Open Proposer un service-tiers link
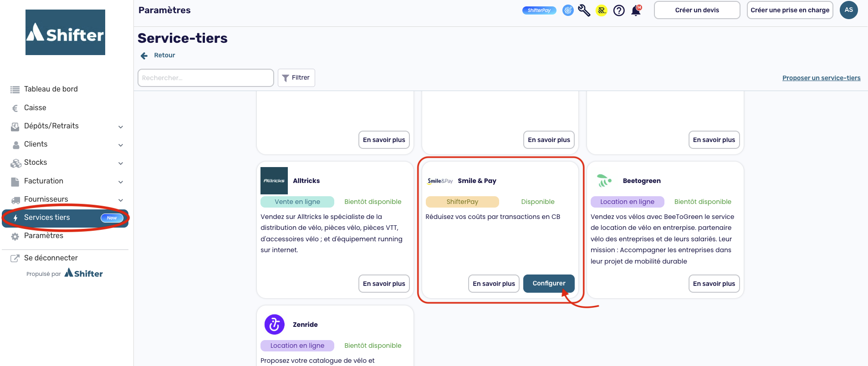This screenshot has height=366, width=868. 821,78
